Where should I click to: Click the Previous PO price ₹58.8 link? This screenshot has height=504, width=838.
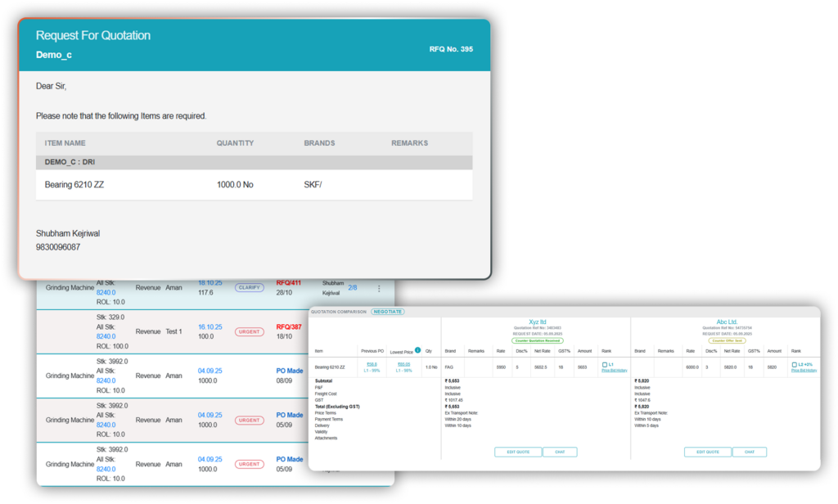coord(372,364)
